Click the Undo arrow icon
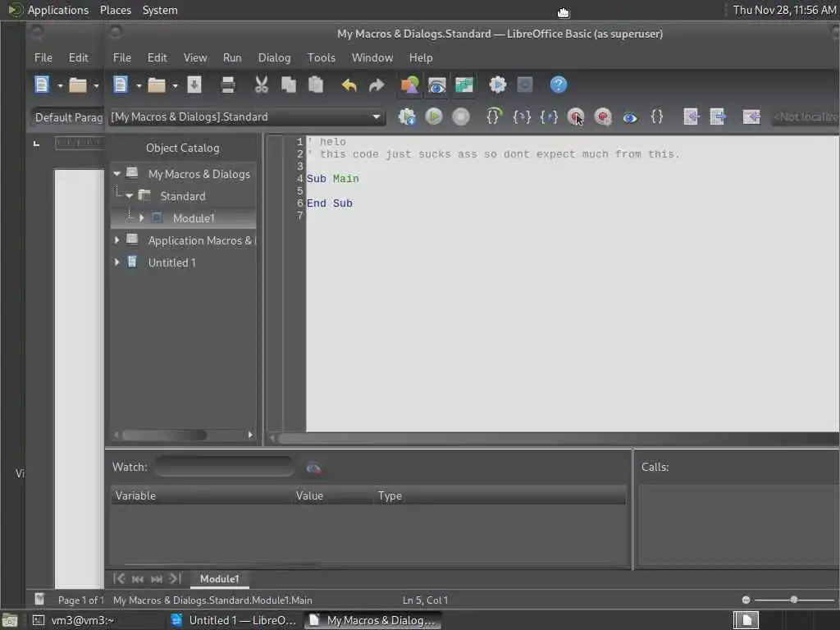Screen dimensions: 840x630 tap(349, 84)
